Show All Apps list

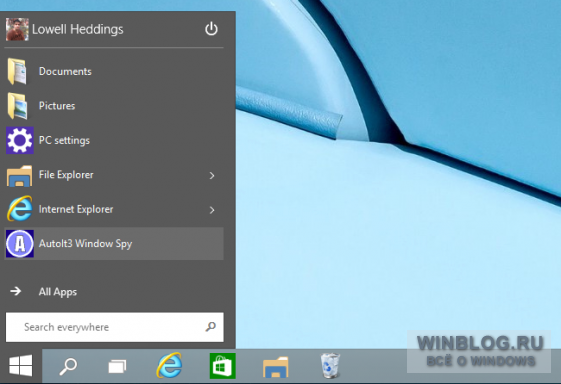pos(58,292)
